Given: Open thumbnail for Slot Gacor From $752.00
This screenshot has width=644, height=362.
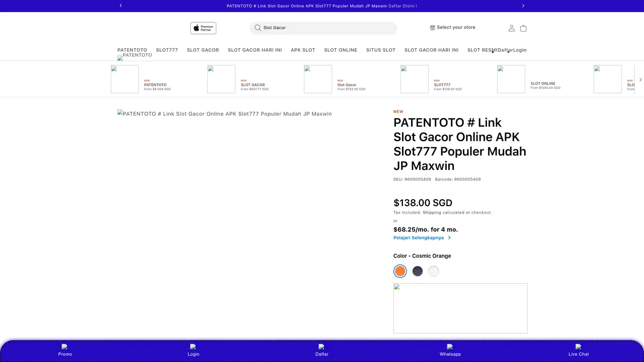Looking at the screenshot, I should click(318, 79).
